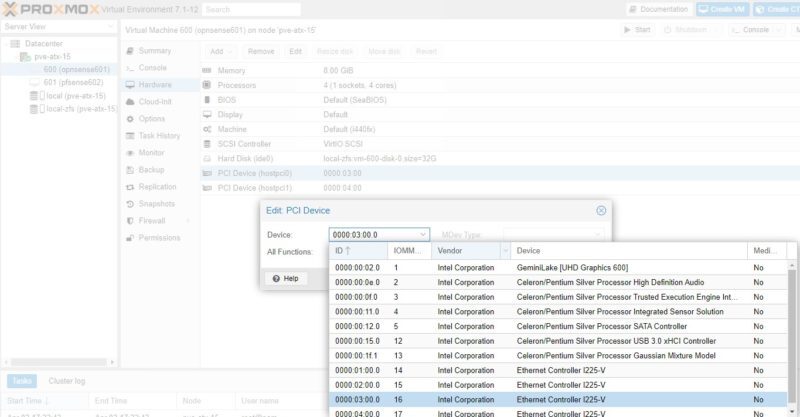Open the Documentation link
Image resolution: width=800 pixels, height=417 pixels.
(x=659, y=9)
